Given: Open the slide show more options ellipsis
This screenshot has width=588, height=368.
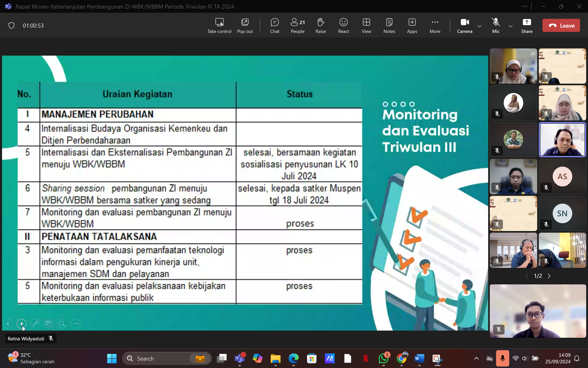Looking at the screenshot, I should (76, 324).
